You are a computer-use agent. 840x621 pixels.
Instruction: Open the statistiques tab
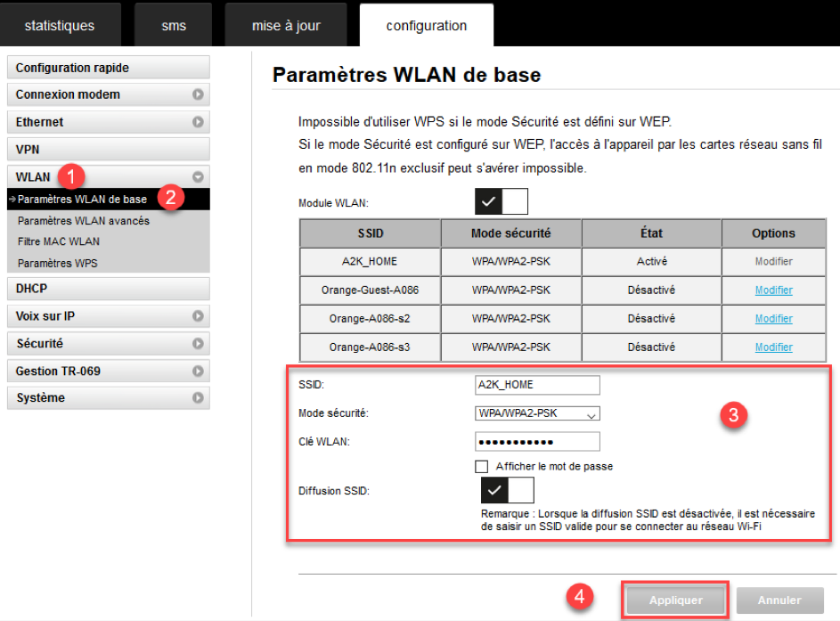(x=59, y=26)
